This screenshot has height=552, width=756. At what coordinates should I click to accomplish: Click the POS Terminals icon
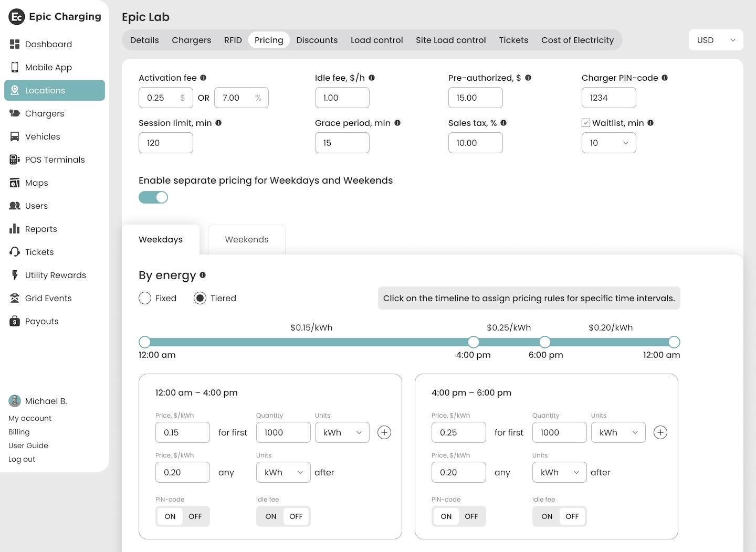pos(15,160)
